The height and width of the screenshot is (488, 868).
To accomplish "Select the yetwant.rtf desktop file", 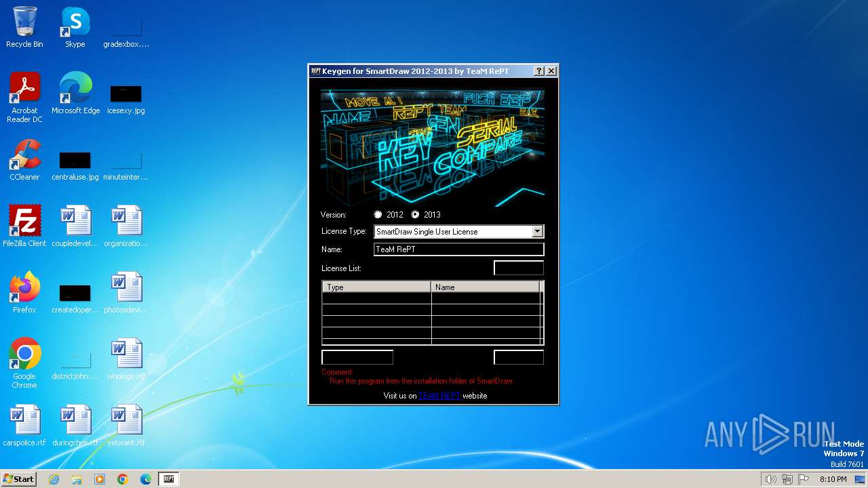I will click(126, 426).
